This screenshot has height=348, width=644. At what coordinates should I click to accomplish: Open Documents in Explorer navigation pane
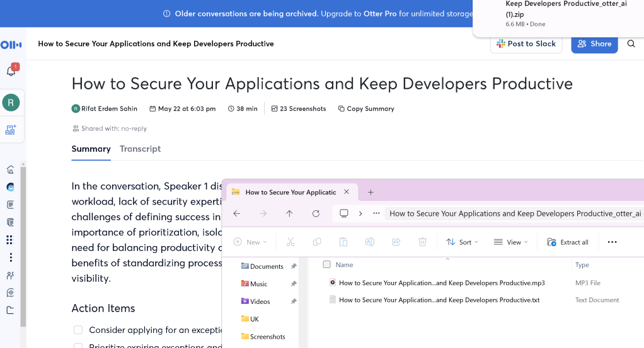pyautogui.click(x=267, y=266)
